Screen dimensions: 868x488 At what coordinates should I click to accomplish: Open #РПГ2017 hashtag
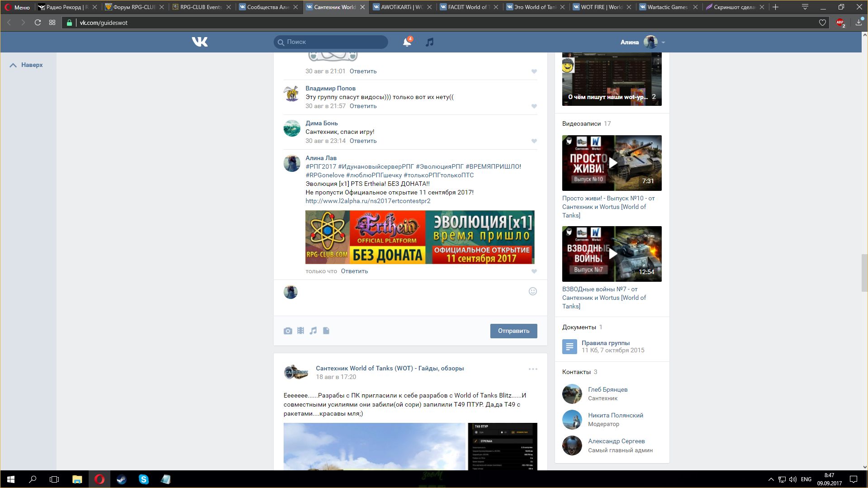click(x=321, y=166)
